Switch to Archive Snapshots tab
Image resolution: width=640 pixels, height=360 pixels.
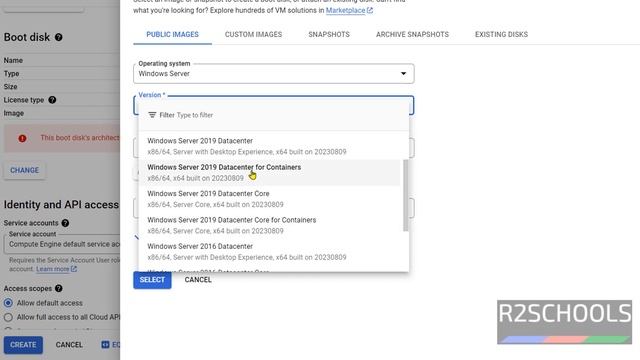pyautogui.click(x=412, y=35)
